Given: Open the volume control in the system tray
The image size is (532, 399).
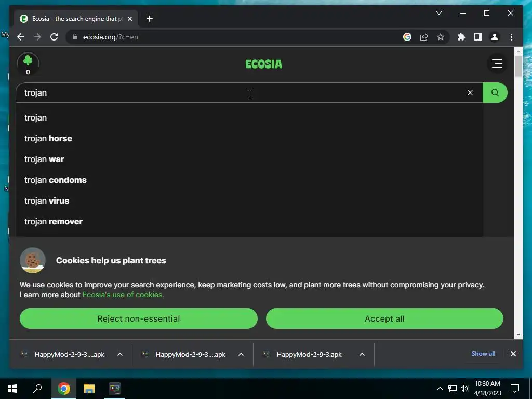Looking at the screenshot, I should [464, 389].
